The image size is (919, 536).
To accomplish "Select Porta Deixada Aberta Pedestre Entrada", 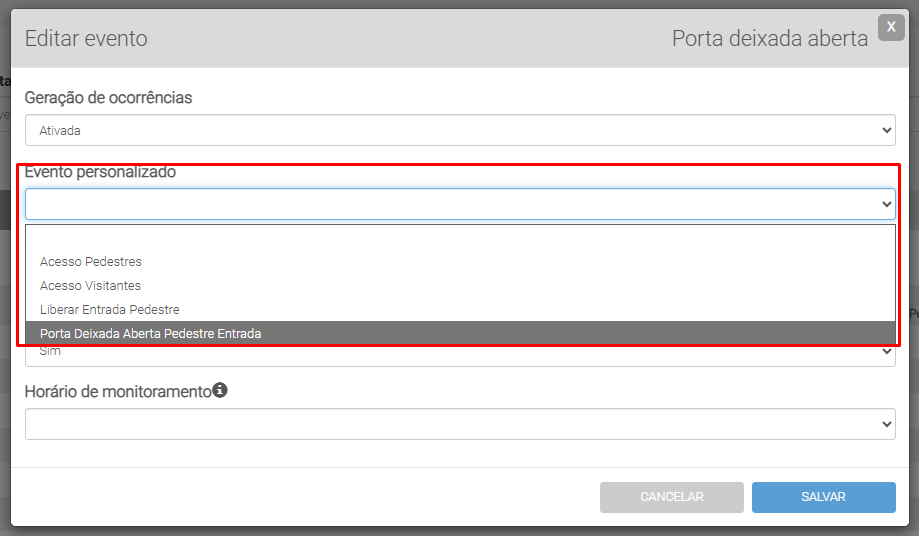I will (150, 333).
